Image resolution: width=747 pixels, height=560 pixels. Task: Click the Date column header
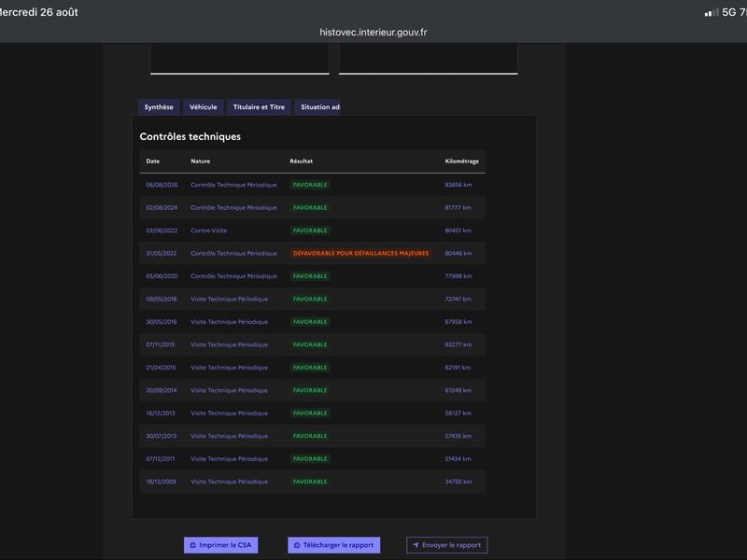(153, 161)
